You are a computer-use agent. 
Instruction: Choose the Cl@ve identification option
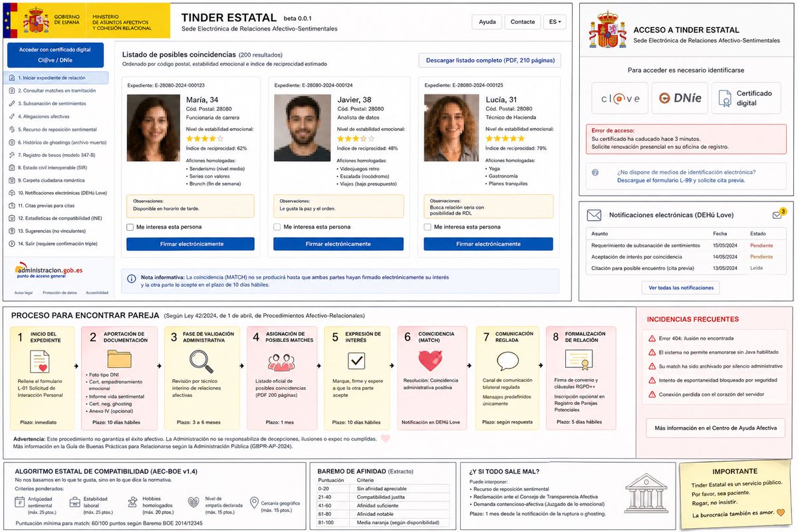(x=619, y=98)
